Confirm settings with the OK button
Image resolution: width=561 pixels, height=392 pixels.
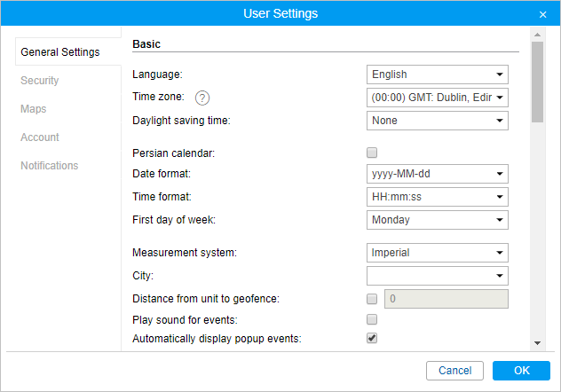[x=521, y=371]
